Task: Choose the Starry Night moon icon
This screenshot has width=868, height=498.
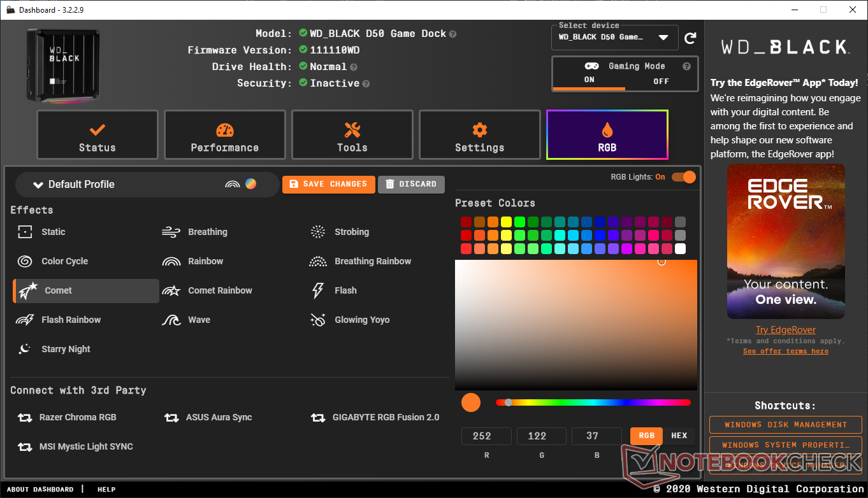Action: coord(25,349)
